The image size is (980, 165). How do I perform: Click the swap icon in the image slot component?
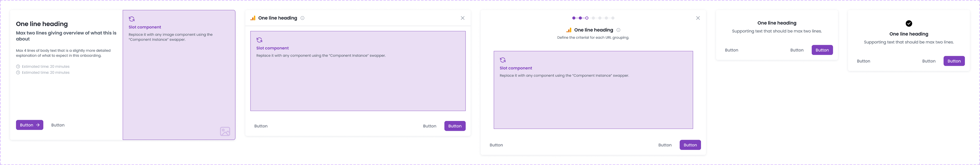click(132, 19)
